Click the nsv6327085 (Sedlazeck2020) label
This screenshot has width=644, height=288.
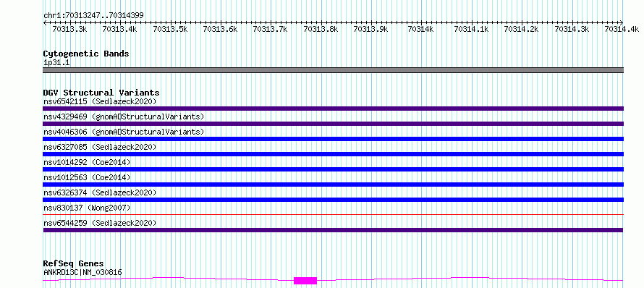[x=100, y=147]
